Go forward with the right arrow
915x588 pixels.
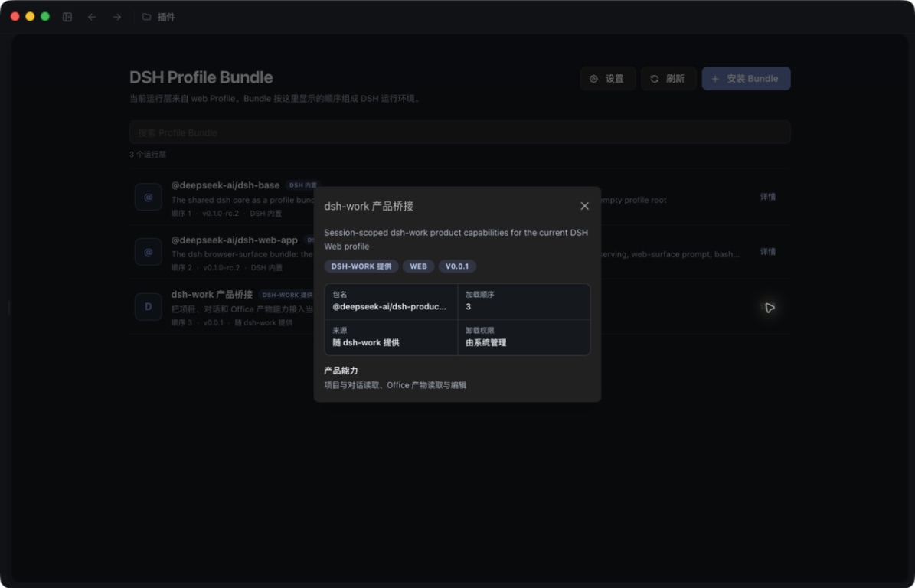(116, 17)
